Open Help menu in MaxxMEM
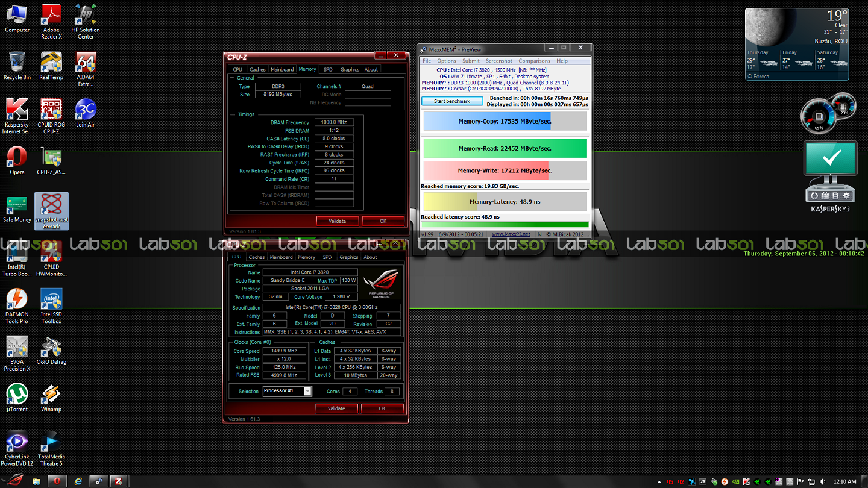The image size is (868, 488). click(x=562, y=61)
